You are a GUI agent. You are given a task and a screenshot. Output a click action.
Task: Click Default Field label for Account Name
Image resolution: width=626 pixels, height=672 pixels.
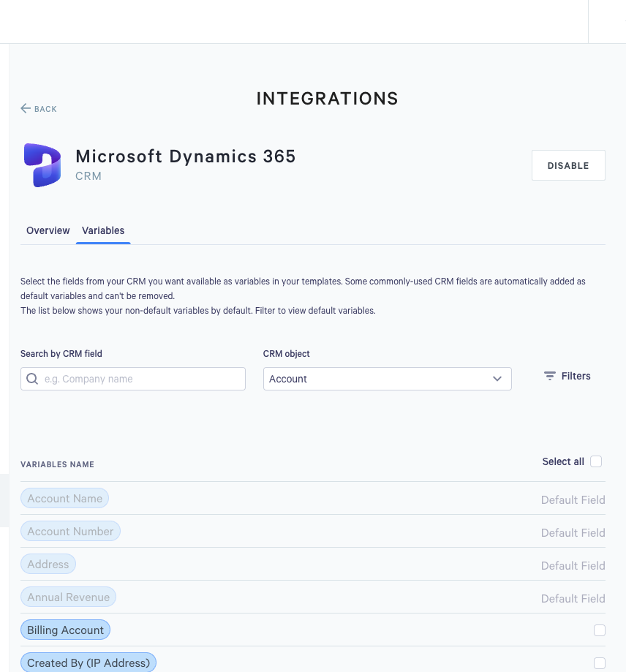573,499
